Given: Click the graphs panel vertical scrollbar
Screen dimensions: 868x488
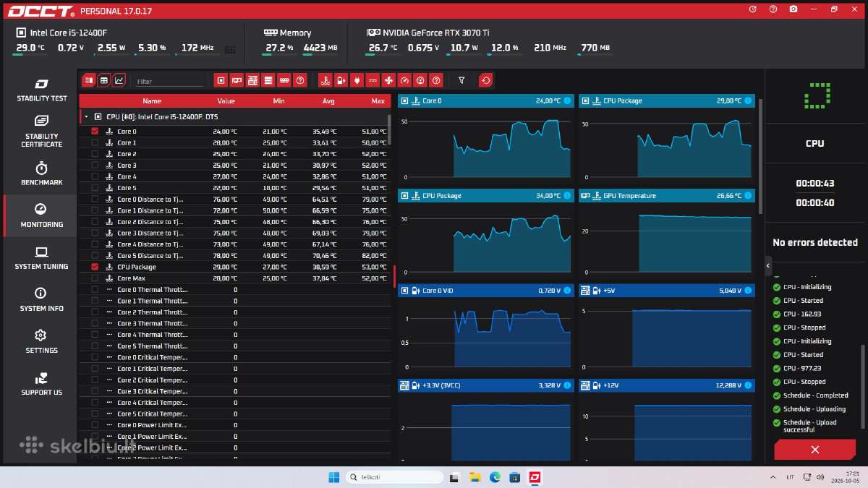Looking at the screenshot, I should [x=759, y=155].
